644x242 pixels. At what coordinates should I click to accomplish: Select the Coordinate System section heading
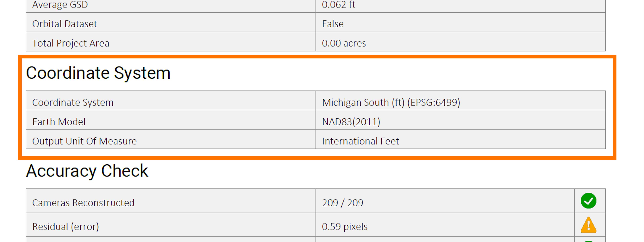click(98, 73)
